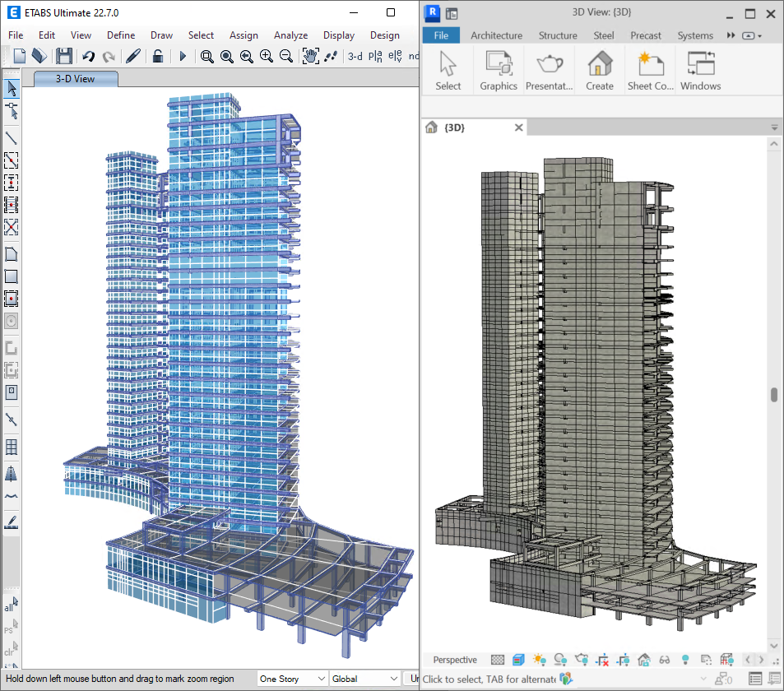The image size is (784, 691).
Task: Open the Analyze menu in ETABS
Action: [x=290, y=35]
